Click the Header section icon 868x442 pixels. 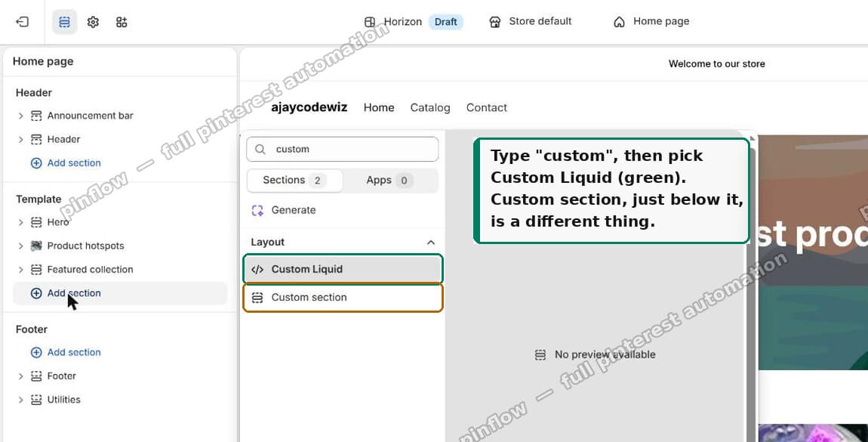point(36,140)
